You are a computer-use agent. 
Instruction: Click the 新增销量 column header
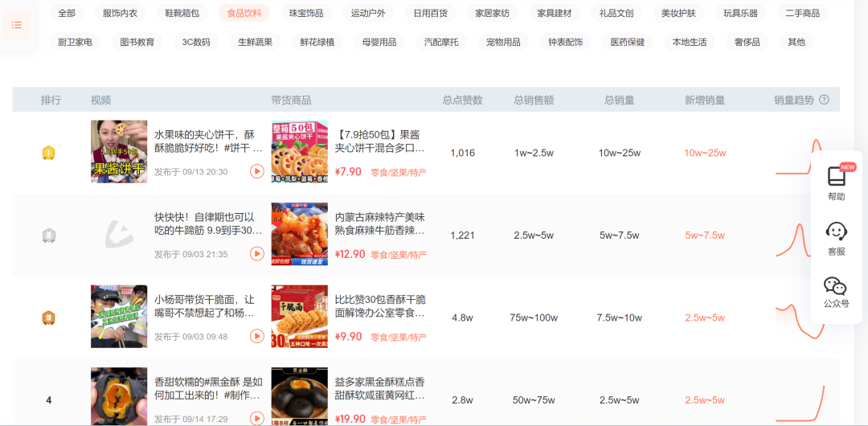[x=704, y=100]
